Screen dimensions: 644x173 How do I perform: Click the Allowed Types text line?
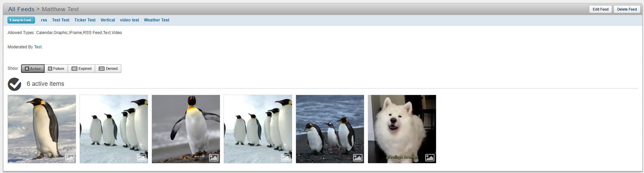[x=65, y=33]
